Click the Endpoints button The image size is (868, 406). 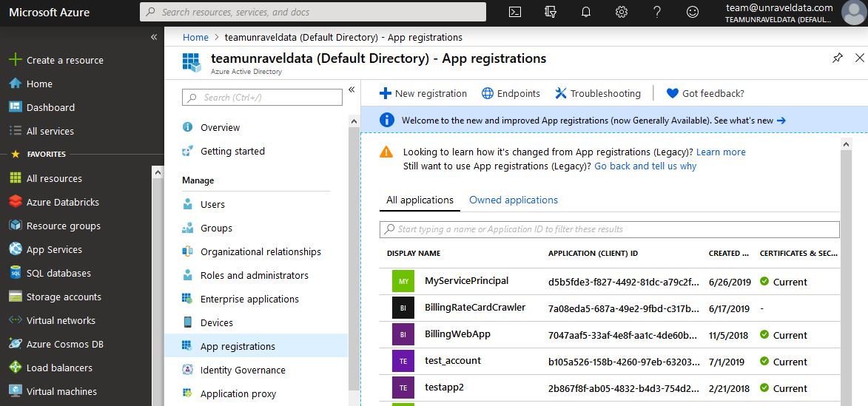(x=511, y=93)
